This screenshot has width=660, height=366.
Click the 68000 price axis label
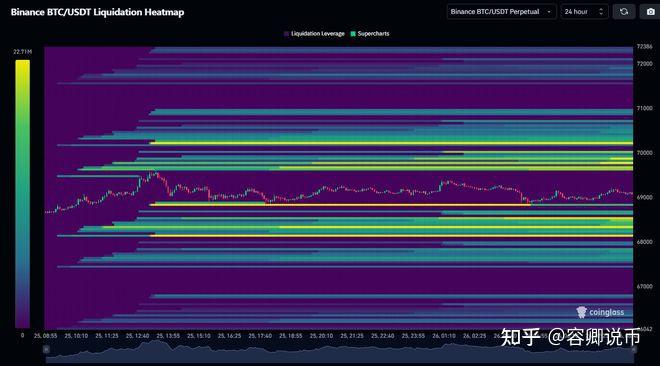pos(644,241)
